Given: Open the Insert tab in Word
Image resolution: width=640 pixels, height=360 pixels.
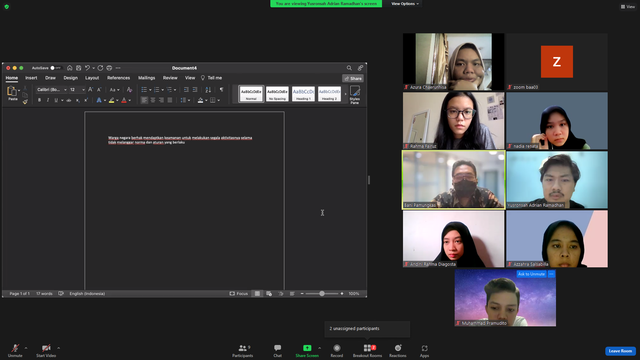Looking at the screenshot, I should point(31,78).
